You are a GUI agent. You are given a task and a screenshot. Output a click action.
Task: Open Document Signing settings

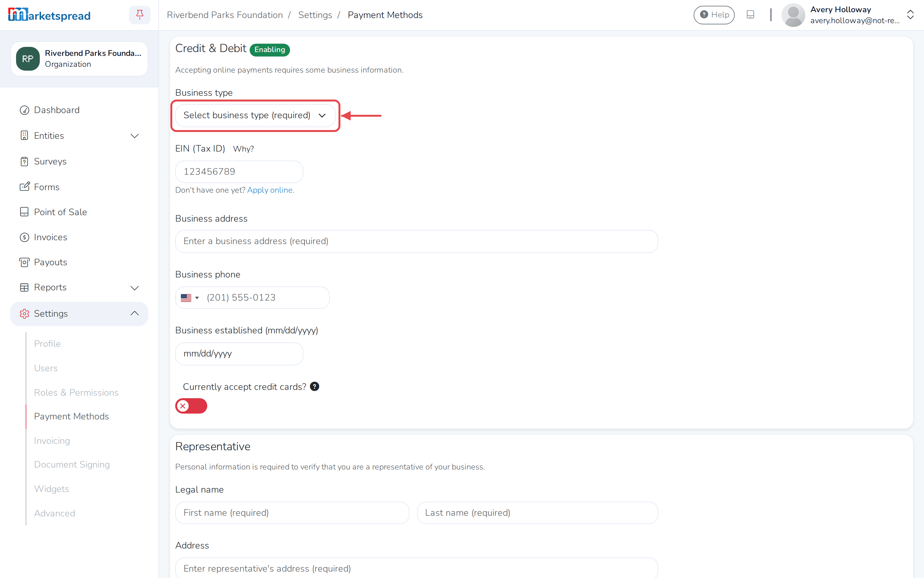point(72,464)
